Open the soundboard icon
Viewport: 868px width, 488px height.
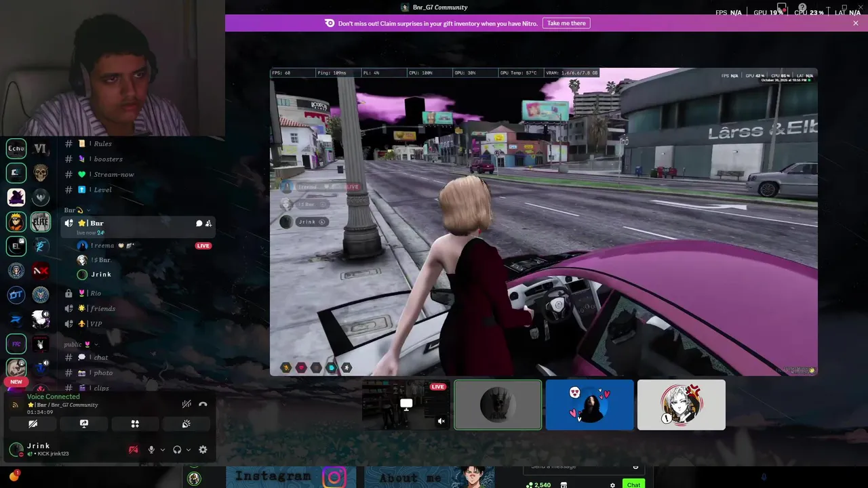pyautogui.click(x=186, y=424)
